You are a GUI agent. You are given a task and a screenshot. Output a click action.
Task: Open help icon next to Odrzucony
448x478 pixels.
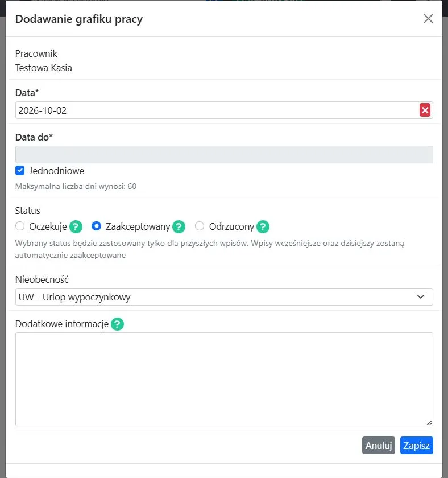[x=263, y=227]
